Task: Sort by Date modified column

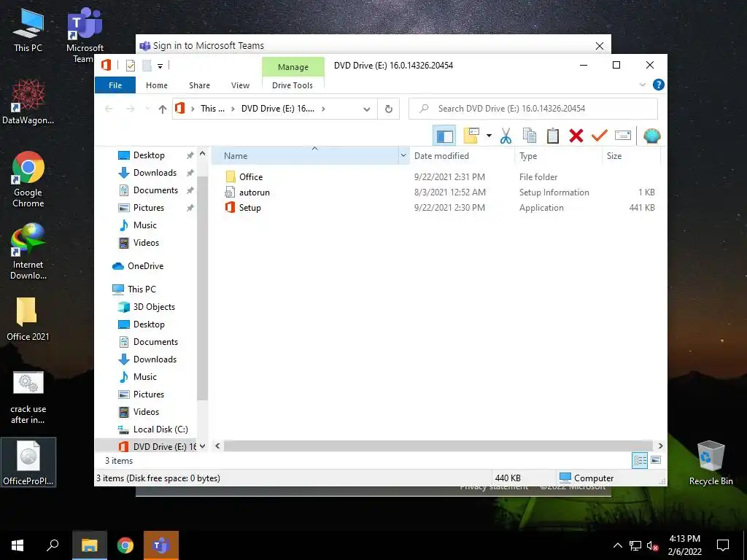Action: coord(462,156)
